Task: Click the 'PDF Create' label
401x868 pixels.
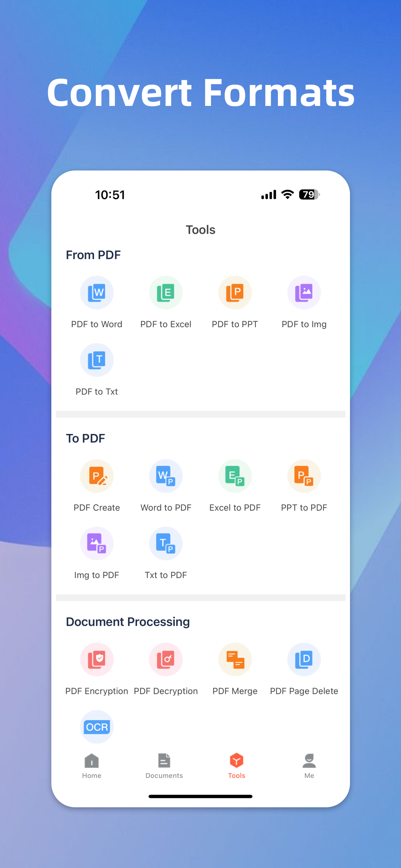Action: point(97,507)
